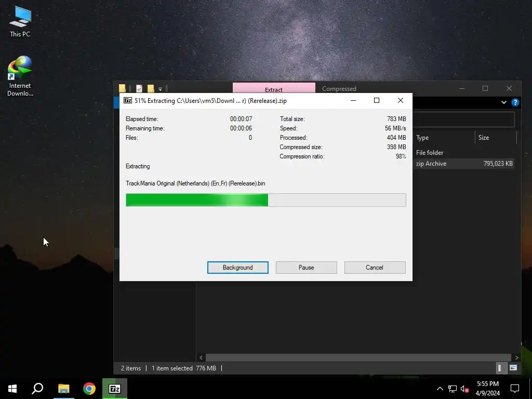Click the "1 item selected 776 MB" status text
532x399 pixels.
tap(183, 368)
